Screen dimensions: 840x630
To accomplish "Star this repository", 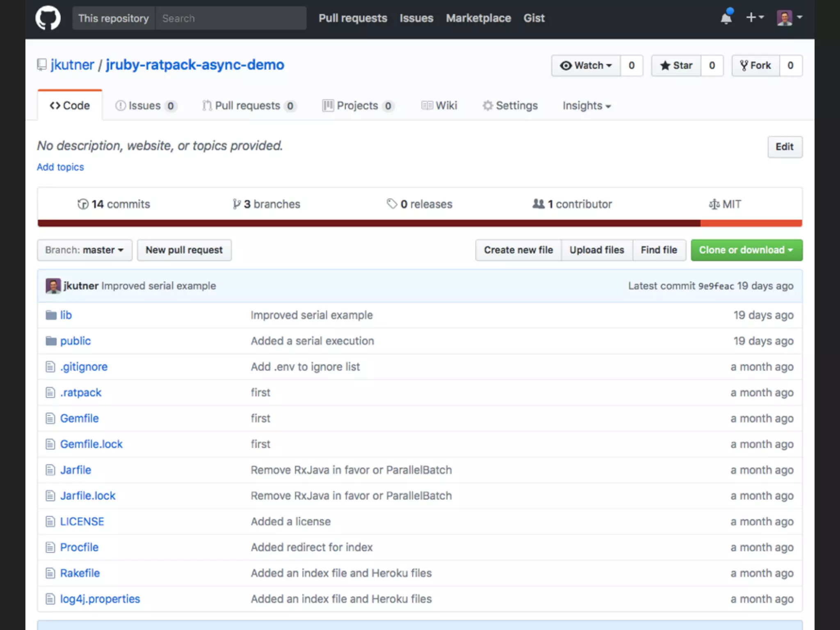I will [676, 66].
